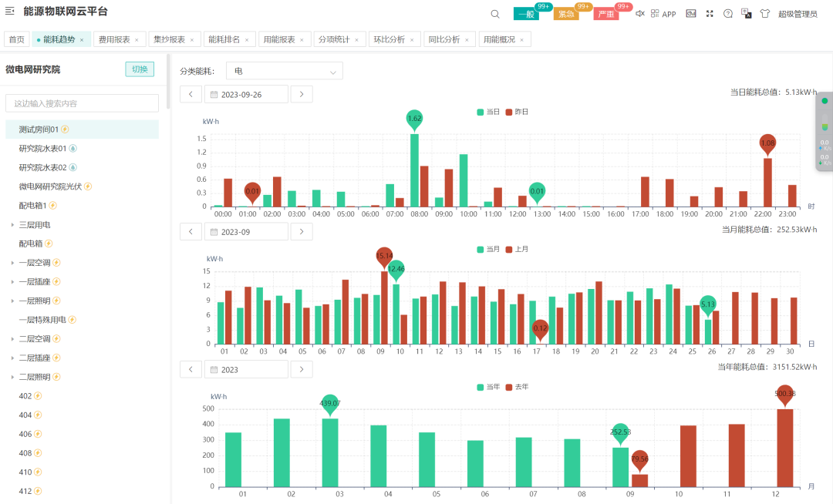Image resolution: width=833 pixels, height=504 pixels.
Task: Select 研究院水表02 in the tree
Action: pos(82,168)
